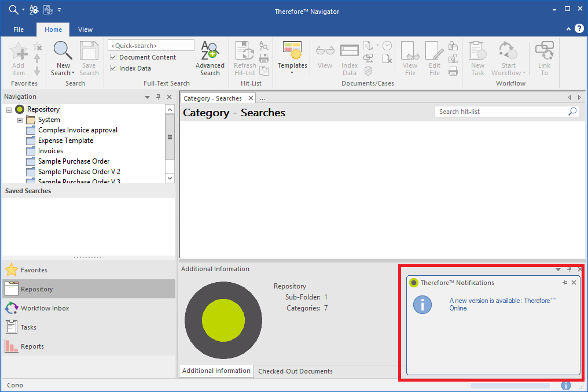
Task: Open the Navigation panel dropdown arrow
Action: [x=147, y=97]
